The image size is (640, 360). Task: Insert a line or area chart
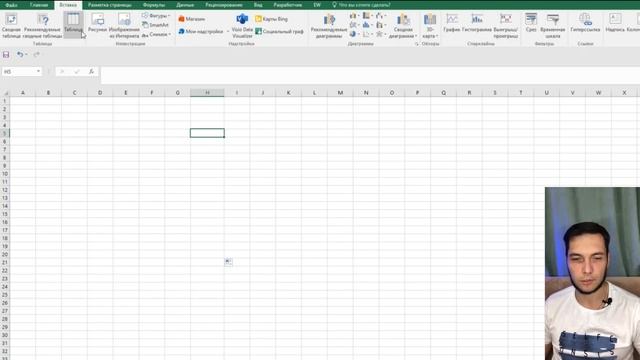[354, 25]
